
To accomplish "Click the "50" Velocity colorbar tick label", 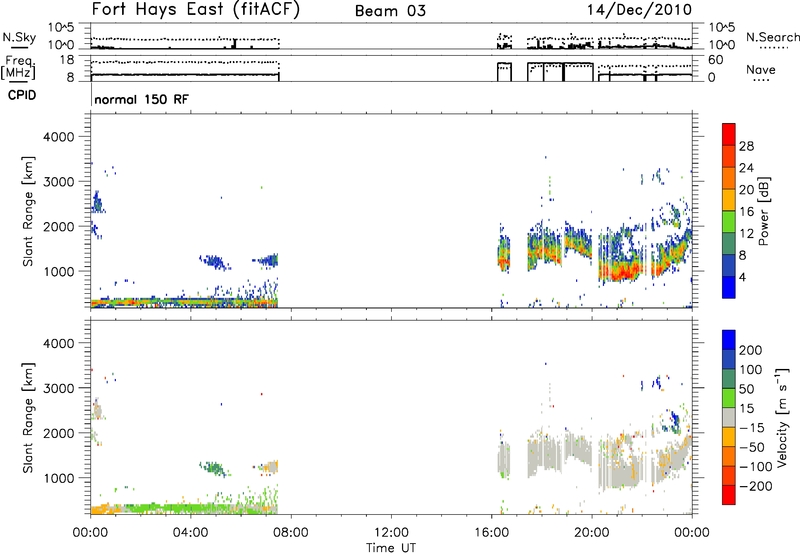I will [746, 389].
